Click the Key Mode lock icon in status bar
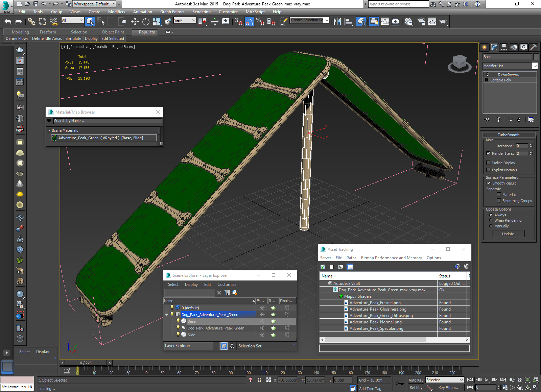 pos(399,384)
